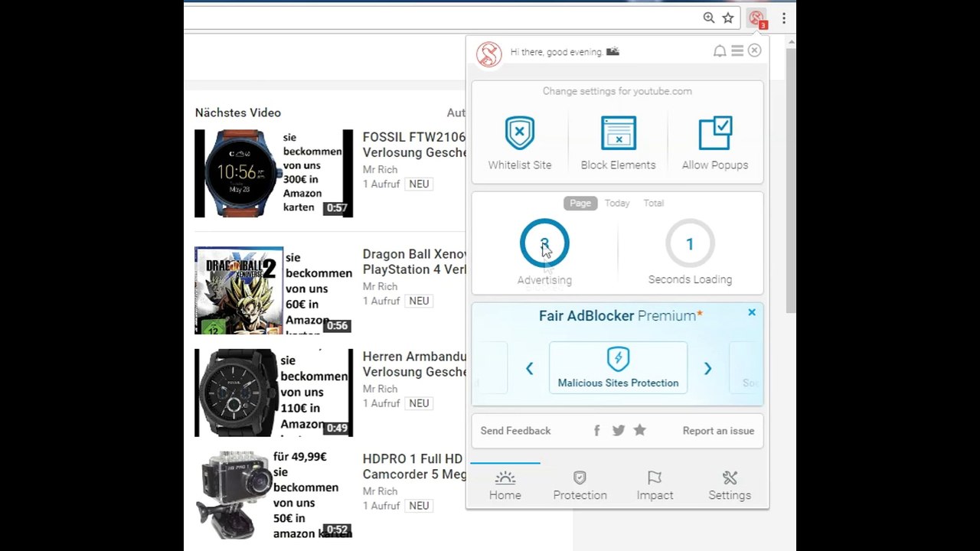Open the Impact tab
This screenshot has width=980, height=551.
point(655,486)
